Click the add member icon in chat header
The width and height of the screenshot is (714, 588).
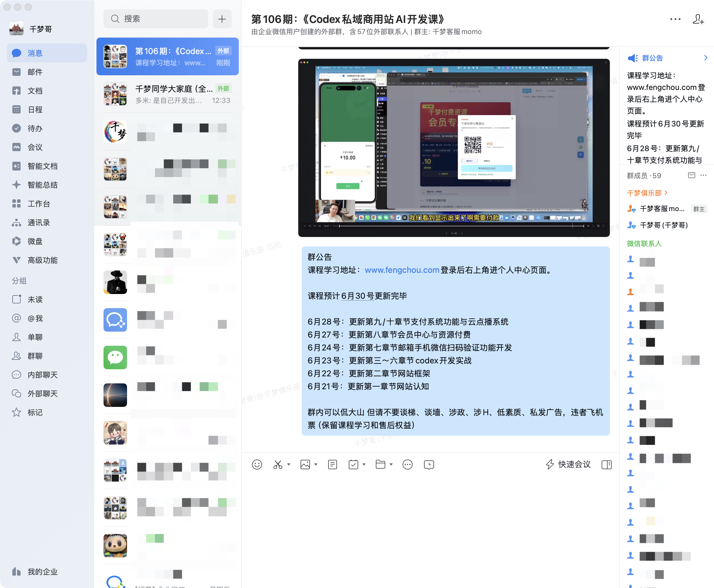tap(698, 19)
